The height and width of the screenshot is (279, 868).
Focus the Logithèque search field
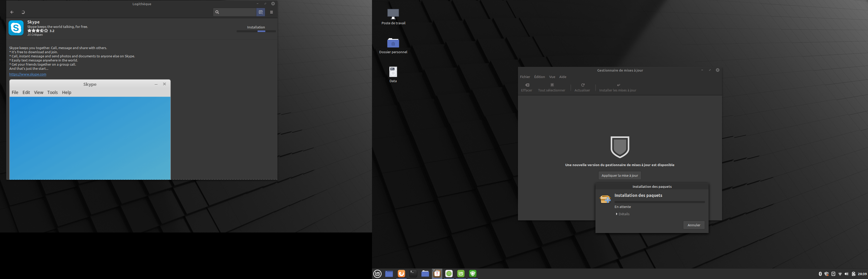click(x=235, y=12)
